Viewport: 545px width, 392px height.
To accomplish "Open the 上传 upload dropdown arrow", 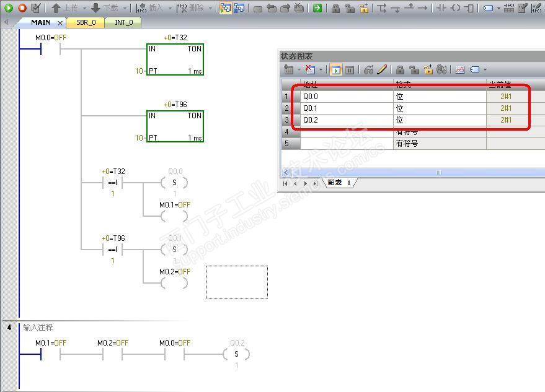I will coord(84,7).
